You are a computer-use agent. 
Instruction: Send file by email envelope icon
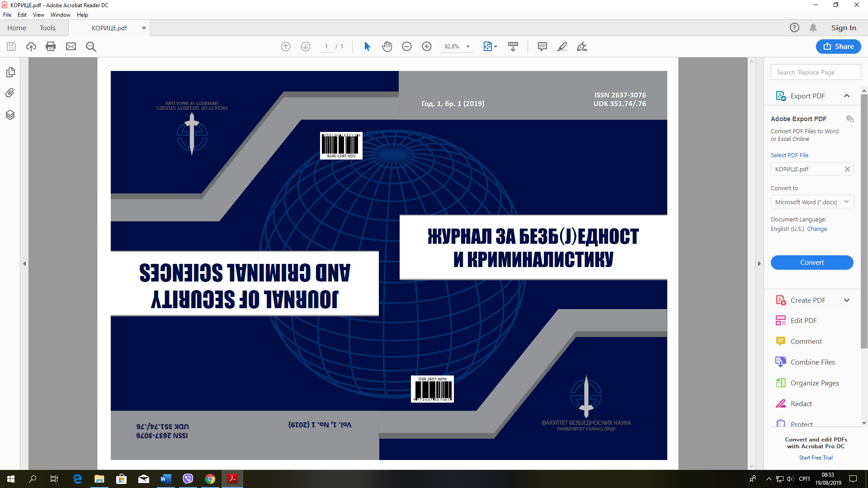point(71,47)
